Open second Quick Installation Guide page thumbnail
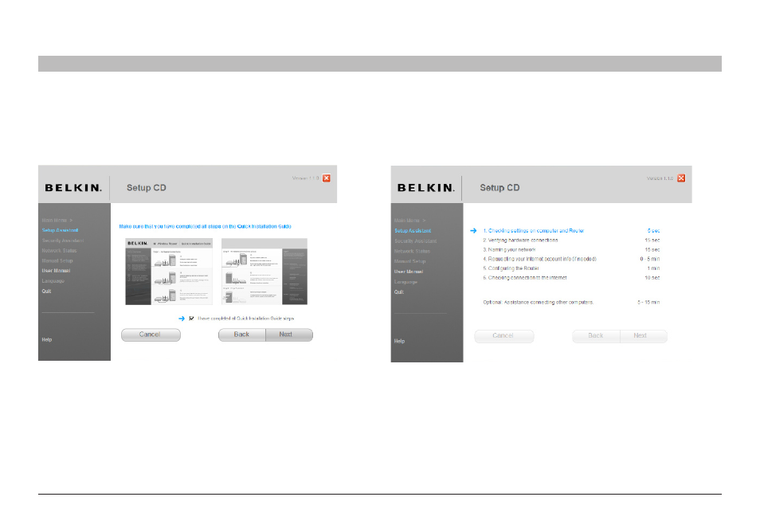The image size is (760, 532). [x=264, y=272]
